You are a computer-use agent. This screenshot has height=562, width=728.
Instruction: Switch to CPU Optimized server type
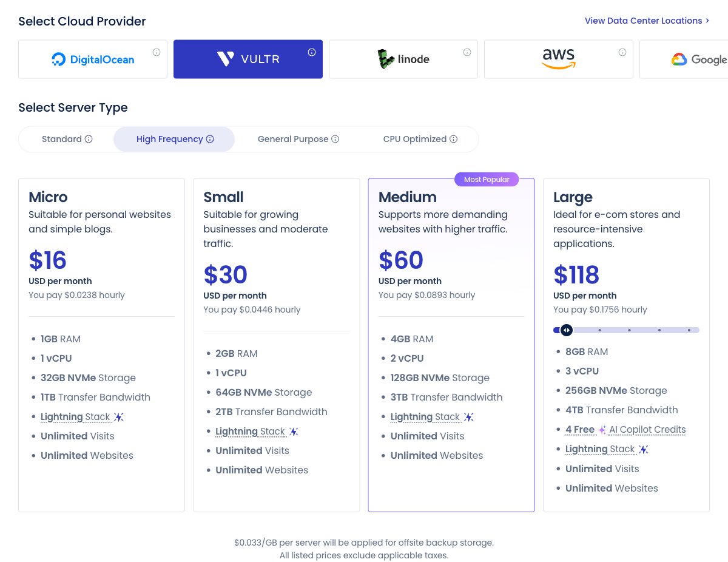click(420, 139)
